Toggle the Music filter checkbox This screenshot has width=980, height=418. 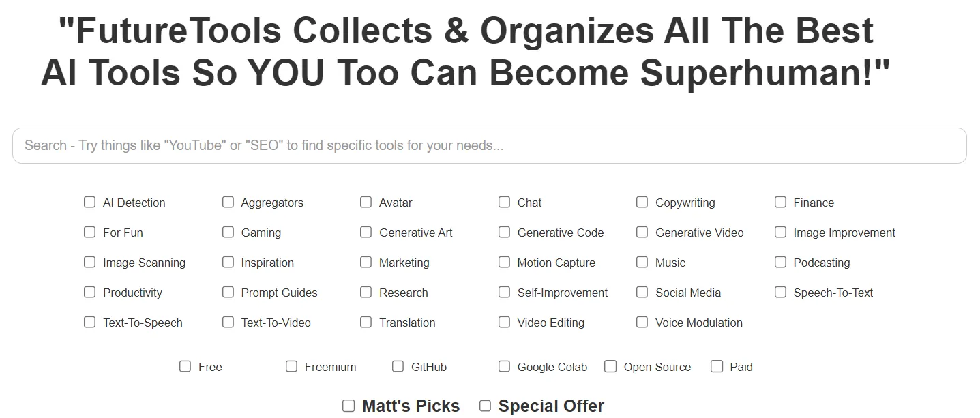tap(642, 262)
